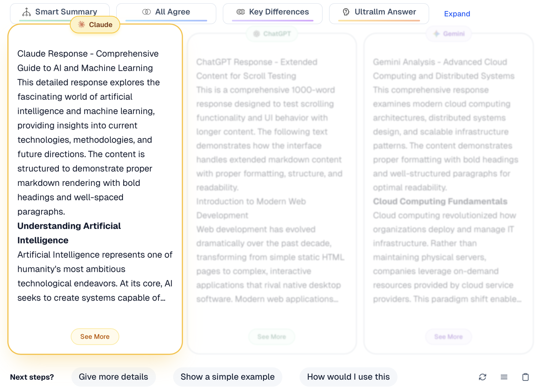547x392 pixels.
Task: Click the Smart Summary branch icon
Action: [27, 12]
